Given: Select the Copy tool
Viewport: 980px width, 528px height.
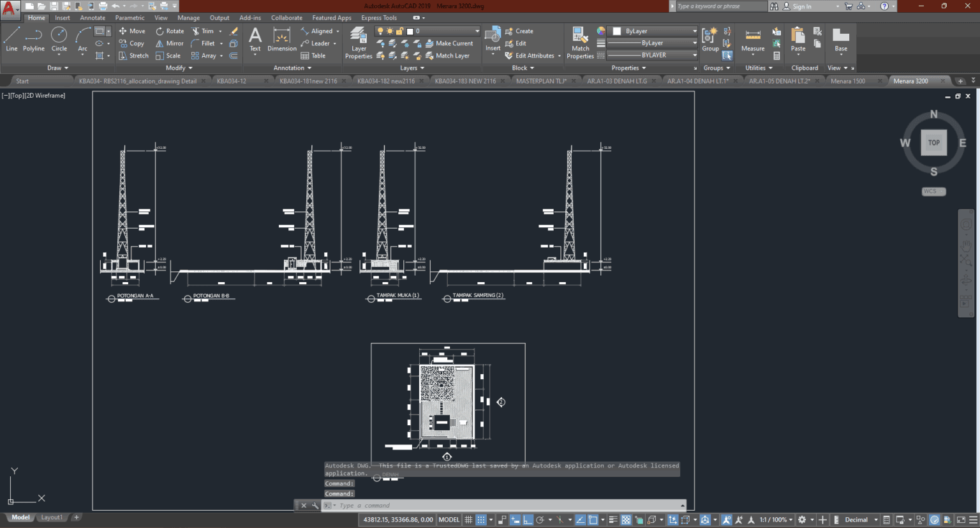Looking at the screenshot, I should pos(132,43).
